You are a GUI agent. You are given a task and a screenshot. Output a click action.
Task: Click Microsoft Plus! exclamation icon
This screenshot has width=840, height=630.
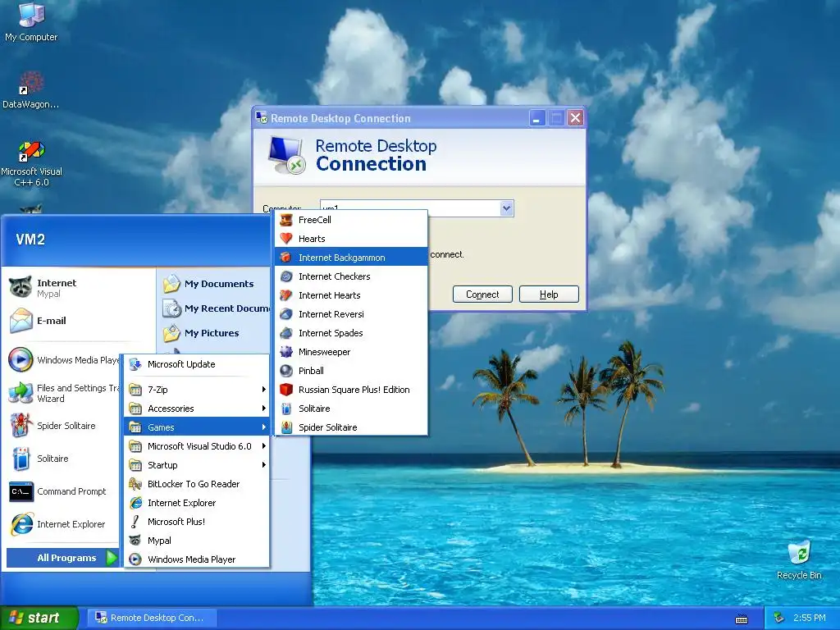point(135,521)
